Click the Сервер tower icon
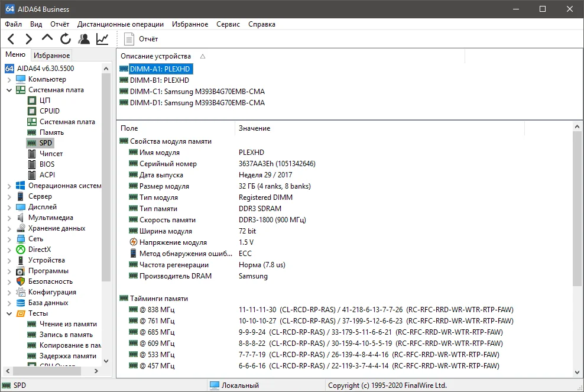This screenshot has height=392, width=584. point(21,196)
